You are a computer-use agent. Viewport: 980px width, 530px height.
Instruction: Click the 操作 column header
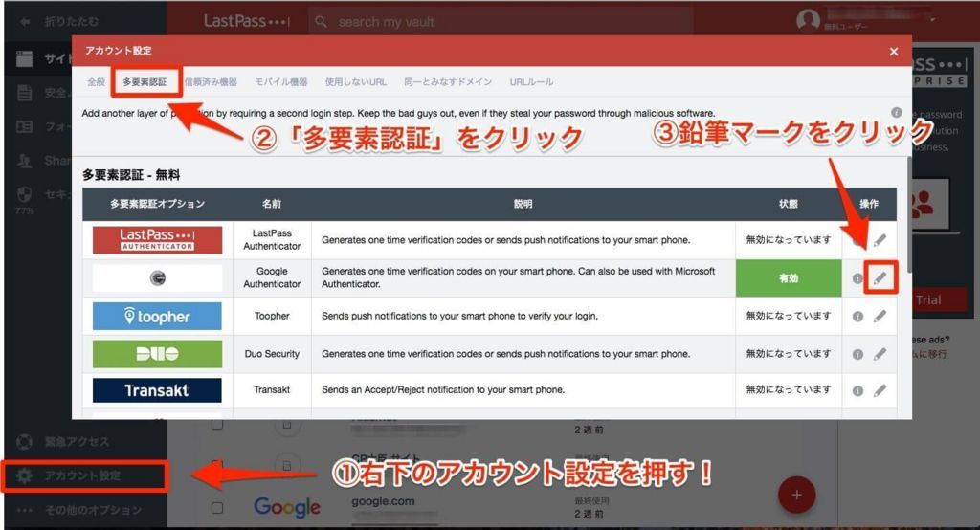coord(869,204)
